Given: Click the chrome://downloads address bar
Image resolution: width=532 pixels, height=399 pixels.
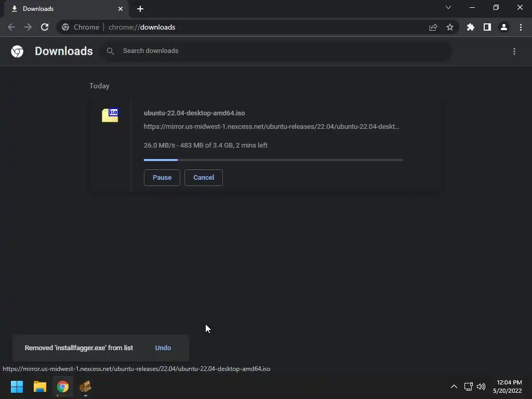Looking at the screenshot, I should click(x=258, y=27).
